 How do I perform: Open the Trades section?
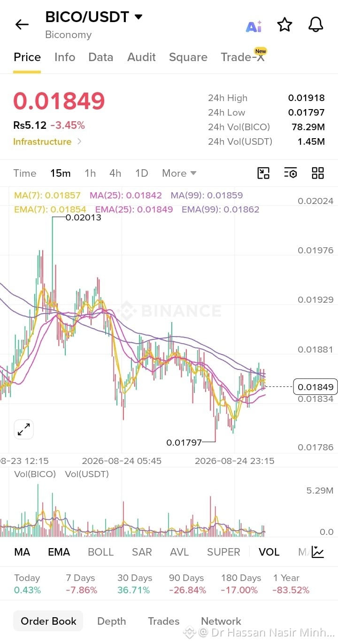pyautogui.click(x=164, y=621)
